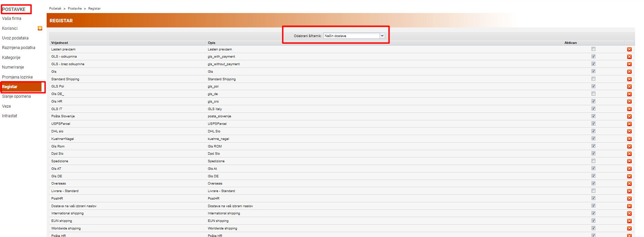This screenshot has height=237, width=644.
Task: Toggle Aktivan checkbox for Spedizione
Action: click(x=593, y=161)
